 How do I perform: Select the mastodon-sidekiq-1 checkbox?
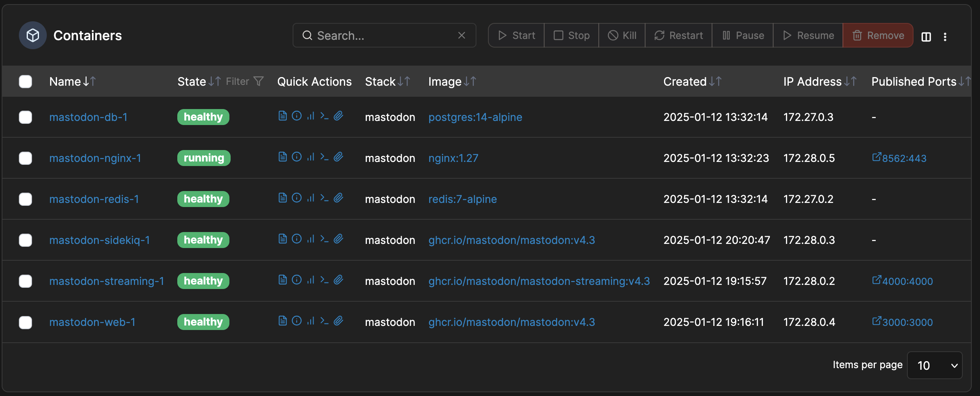pos(25,240)
